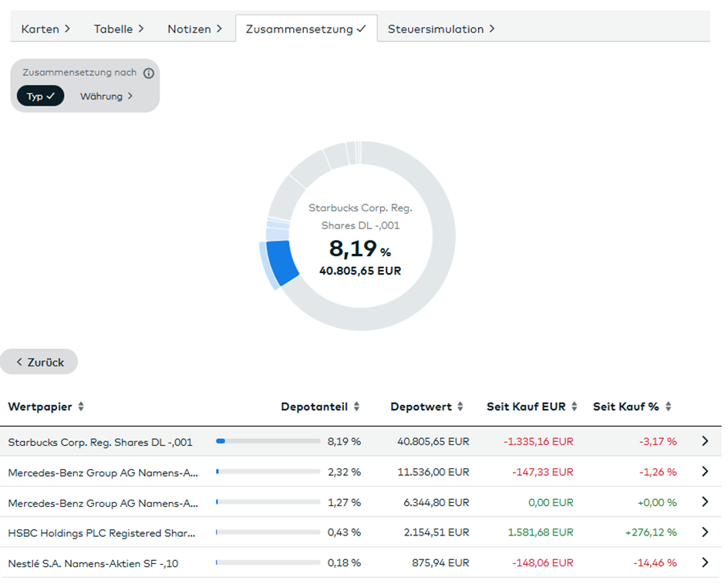728x584 pixels.
Task: Click the Seit Kauf % column header
Action: click(626, 407)
